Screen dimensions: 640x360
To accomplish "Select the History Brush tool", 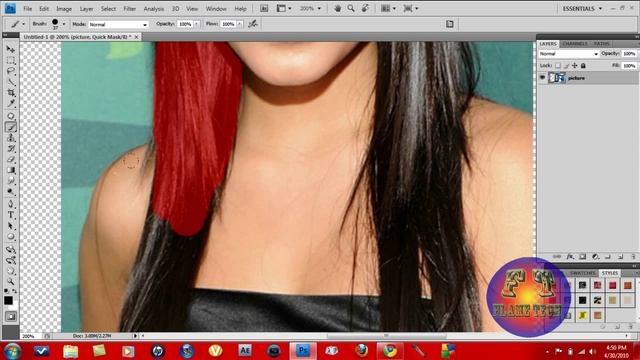I will 11,149.
